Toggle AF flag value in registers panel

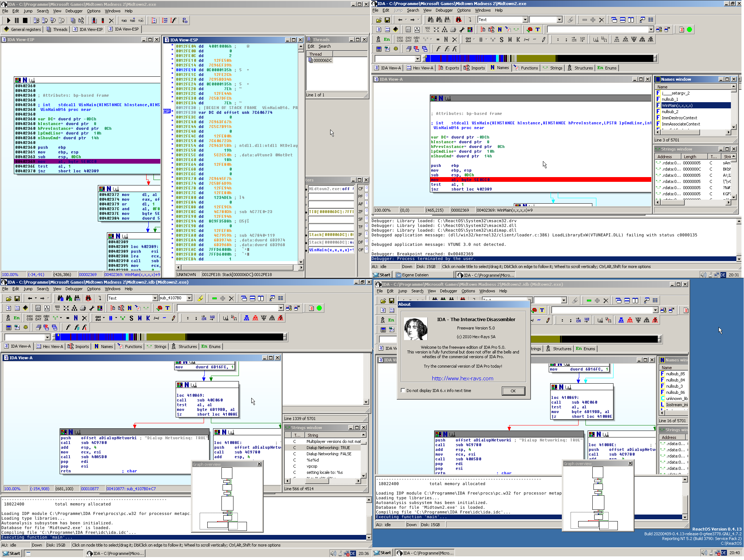click(367, 203)
